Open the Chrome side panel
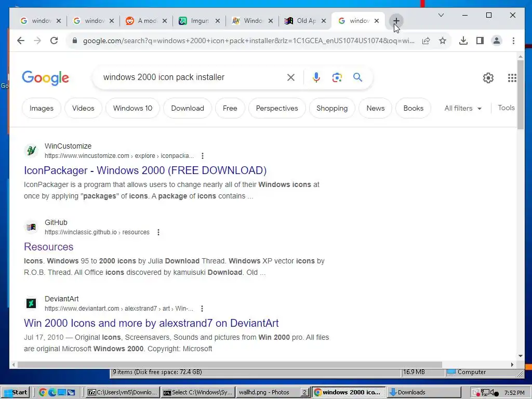 (x=480, y=41)
